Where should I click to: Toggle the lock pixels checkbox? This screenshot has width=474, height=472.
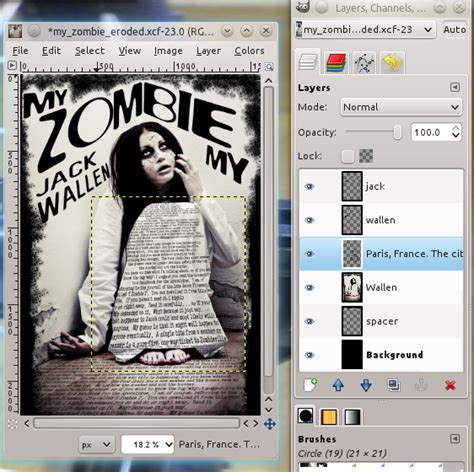(348, 156)
